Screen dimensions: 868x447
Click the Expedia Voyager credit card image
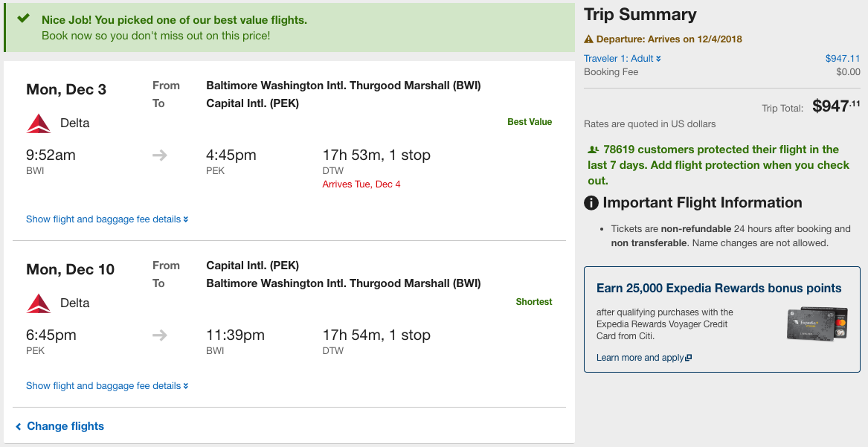coord(817,324)
